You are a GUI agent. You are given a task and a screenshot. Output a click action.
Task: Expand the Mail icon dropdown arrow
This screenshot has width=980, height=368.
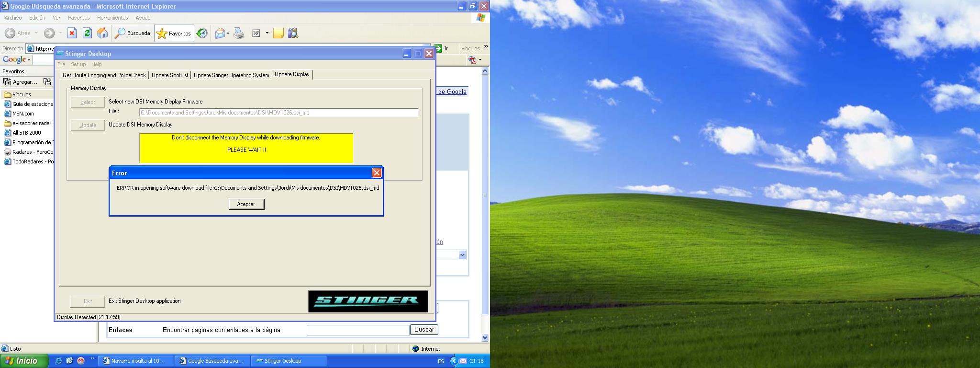(228, 34)
